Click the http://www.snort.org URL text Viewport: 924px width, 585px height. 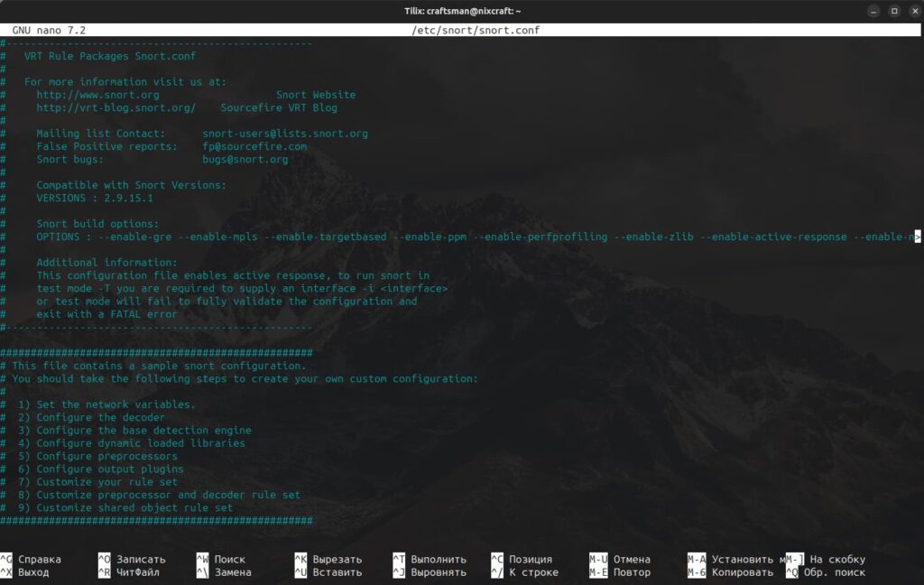point(97,95)
